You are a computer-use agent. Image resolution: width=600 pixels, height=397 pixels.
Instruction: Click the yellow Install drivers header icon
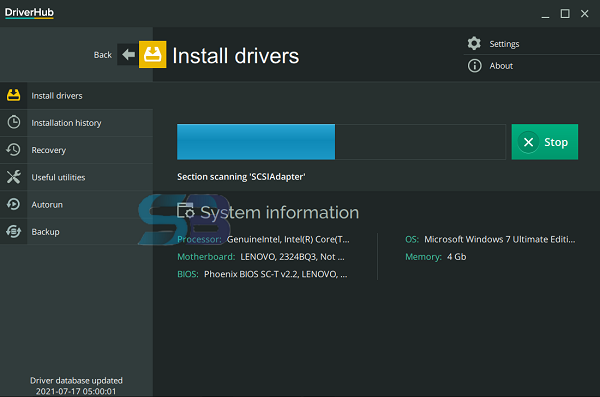(152, 54)
